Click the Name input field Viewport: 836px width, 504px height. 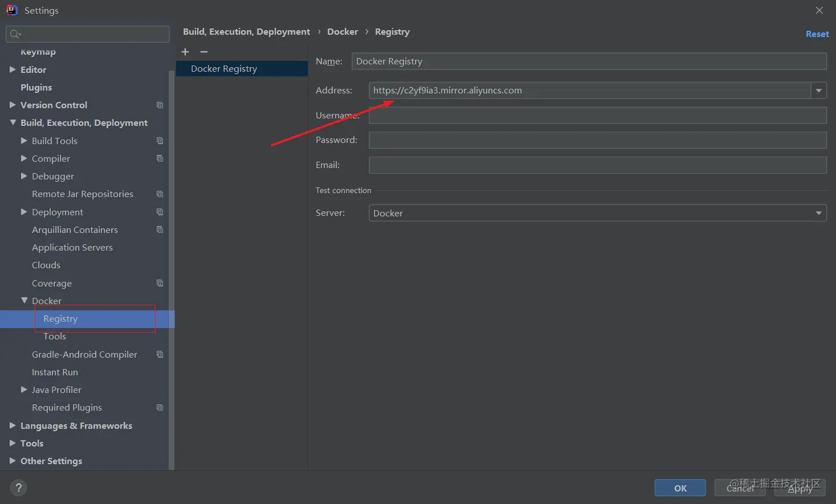pos(589,62)
